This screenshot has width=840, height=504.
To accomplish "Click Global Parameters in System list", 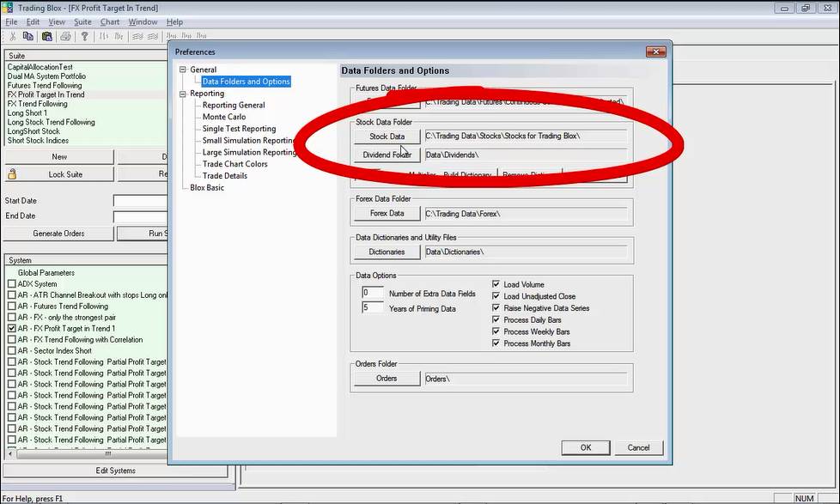I will pos(46,273).
